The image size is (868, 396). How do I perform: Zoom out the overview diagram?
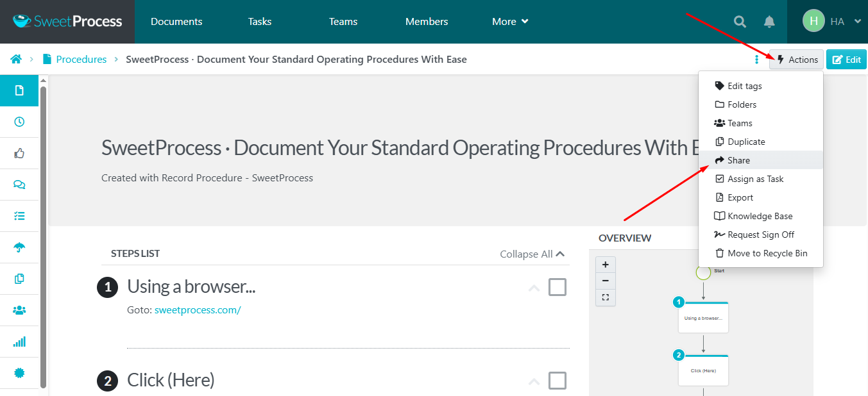(x=606, y=281)
